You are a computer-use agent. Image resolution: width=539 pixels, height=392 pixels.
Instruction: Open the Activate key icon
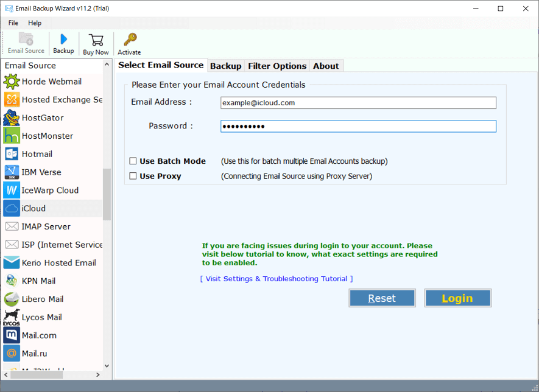pyautogui.click(x=129, y=43)
